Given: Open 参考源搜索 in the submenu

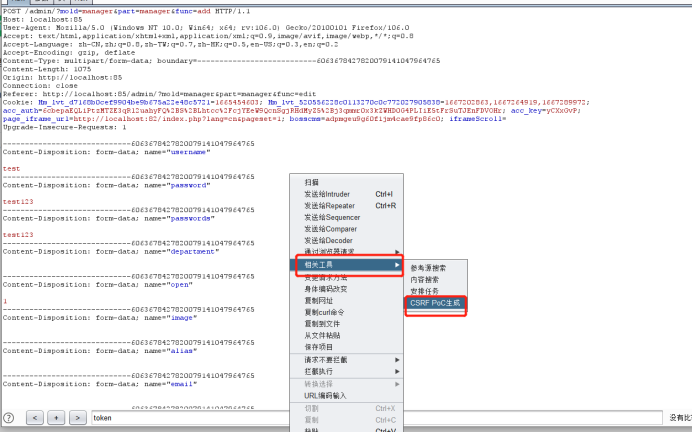Looking at the screenshot, I should click(x=436, y=268).
